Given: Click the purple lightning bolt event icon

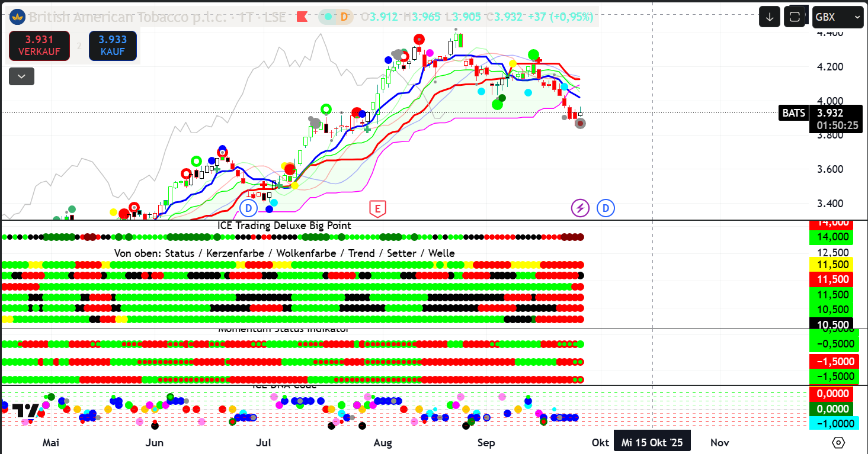Looking at the screenshot, I should [x=580, y=208].
